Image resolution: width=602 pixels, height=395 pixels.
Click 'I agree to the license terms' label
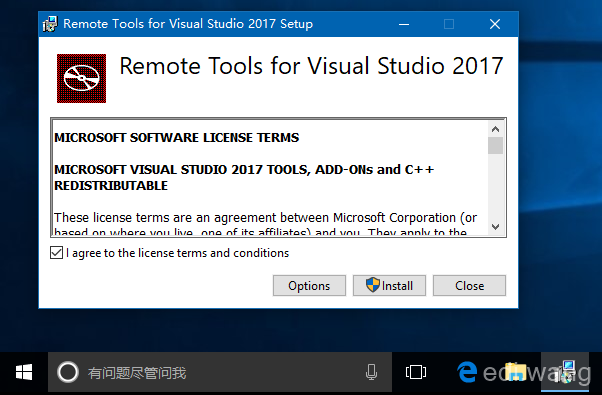pyautogui.click(x=177, y=253)
